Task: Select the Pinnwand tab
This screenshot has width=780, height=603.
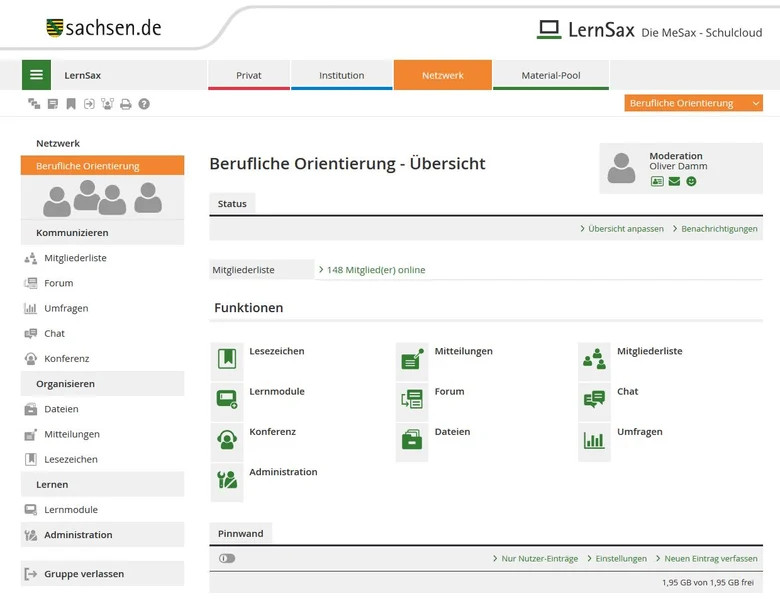Action: pyautogui.click(x=240, y=533)
